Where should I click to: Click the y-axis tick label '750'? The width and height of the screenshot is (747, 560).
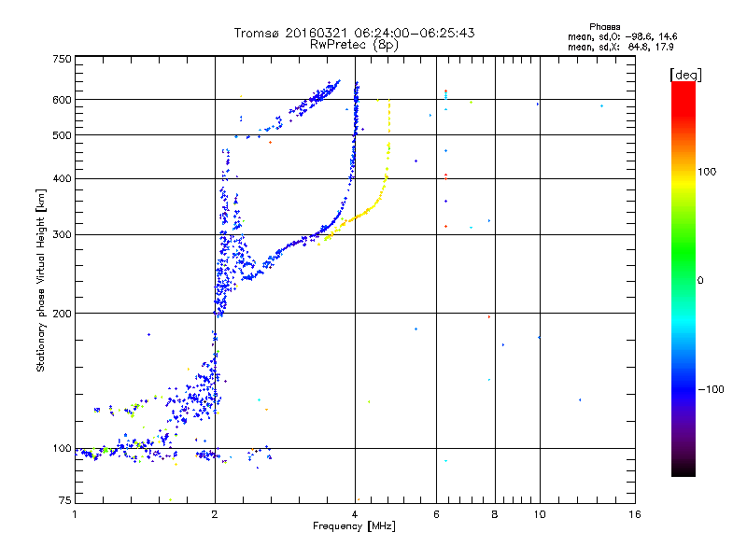coord(62,59)
